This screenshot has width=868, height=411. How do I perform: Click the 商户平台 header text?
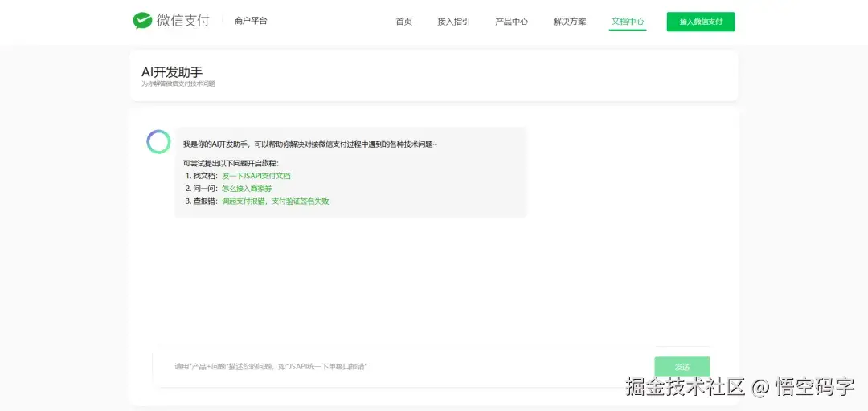pyautogui.click(x=251, y=21)
